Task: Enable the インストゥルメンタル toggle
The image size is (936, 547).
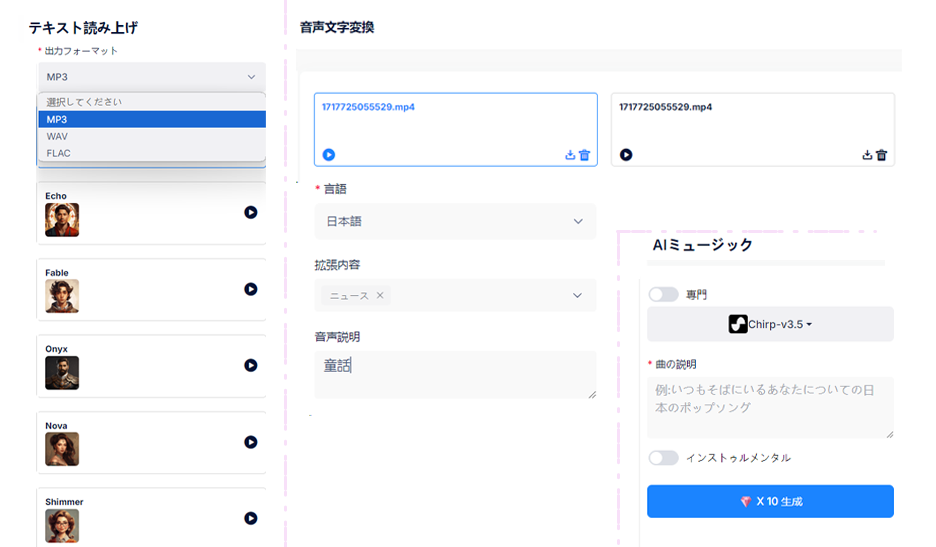Action: click(x=663, y=458)
